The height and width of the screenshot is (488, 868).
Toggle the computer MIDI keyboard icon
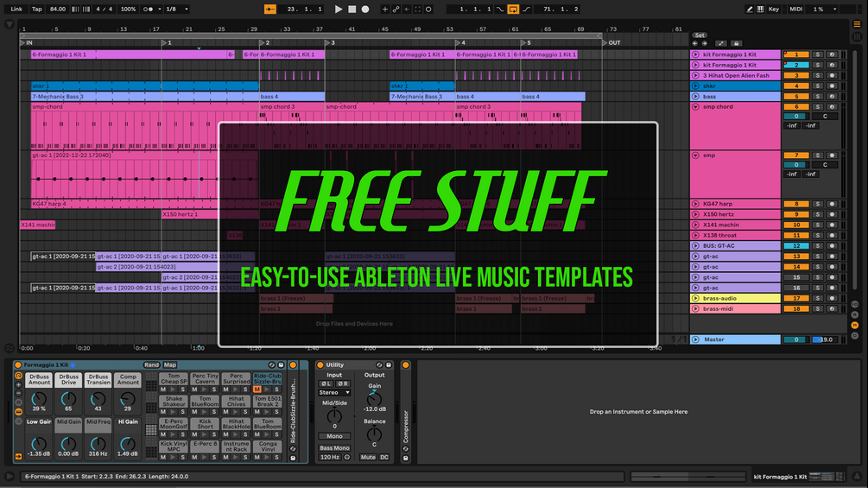761,9
